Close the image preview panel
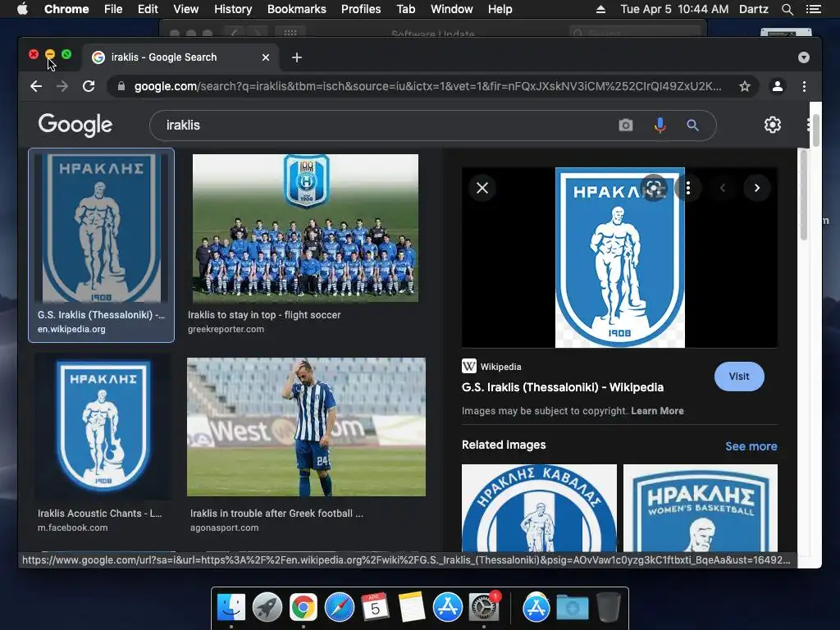840x630 pixels. (x=482, y=188)
